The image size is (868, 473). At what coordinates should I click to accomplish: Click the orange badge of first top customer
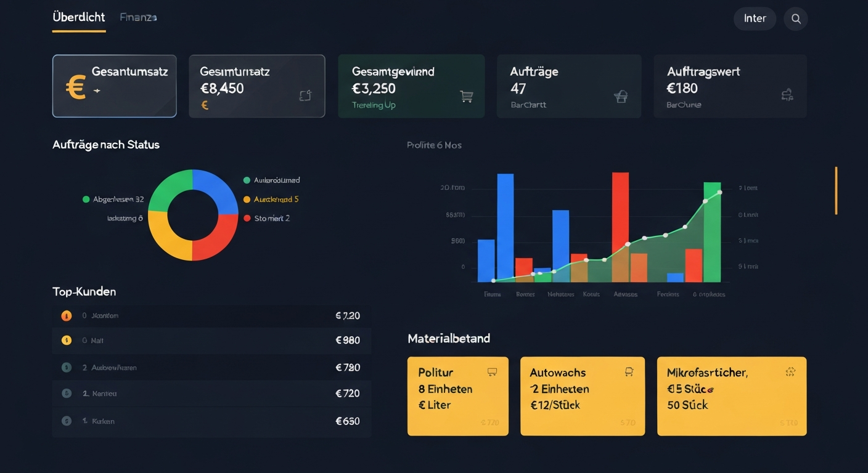[x=67, y=316]
